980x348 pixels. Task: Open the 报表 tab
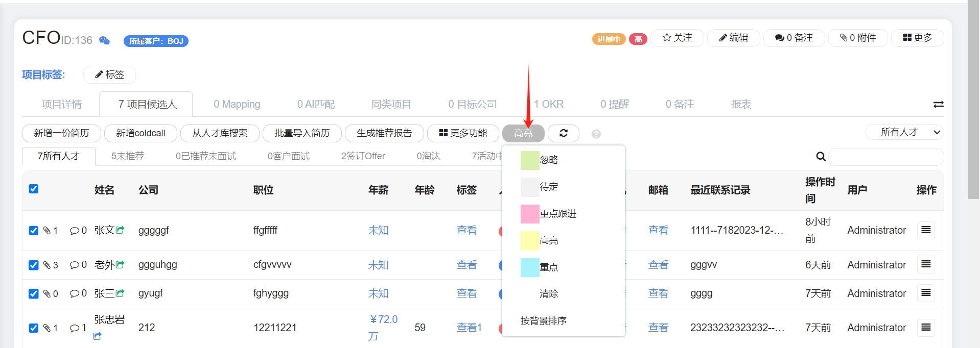pyautogui.click(x=741, y=104)
